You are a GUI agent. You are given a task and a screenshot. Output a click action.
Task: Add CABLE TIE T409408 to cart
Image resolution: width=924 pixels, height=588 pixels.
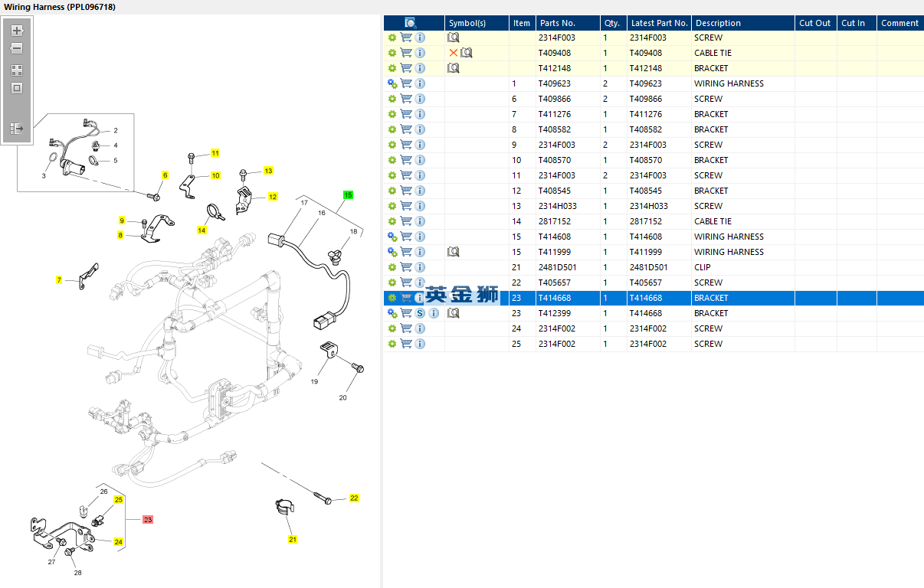406,53
